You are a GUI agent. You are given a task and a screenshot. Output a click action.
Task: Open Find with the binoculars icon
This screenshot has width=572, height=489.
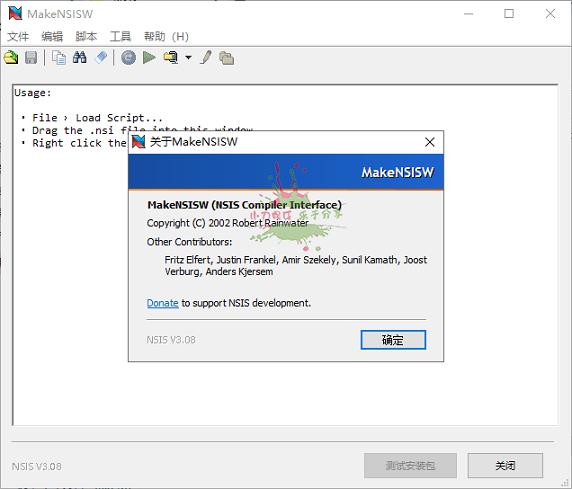[80, 57]
